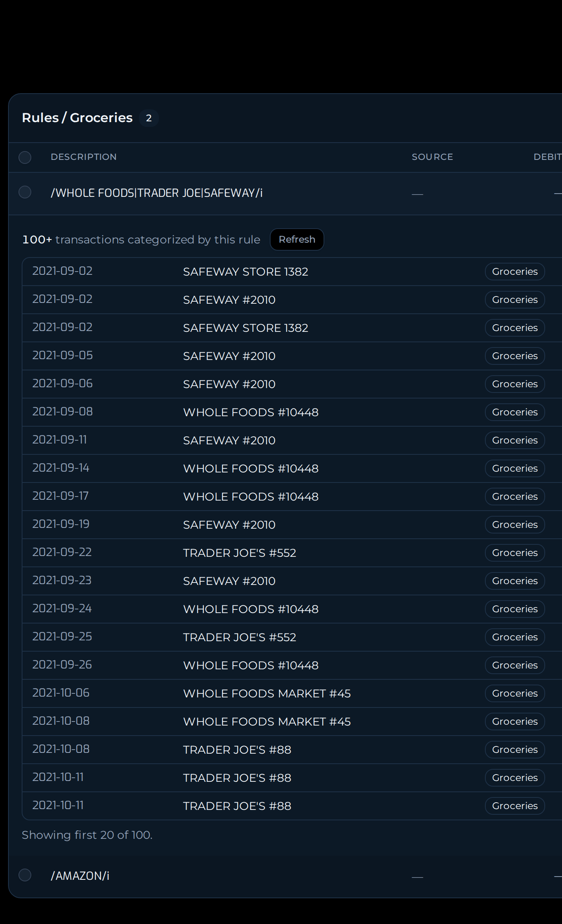The height and width of the screenshot is (924, 562).
Task: Open the /AMAZON/i rule row
Action: pos(285,876)
